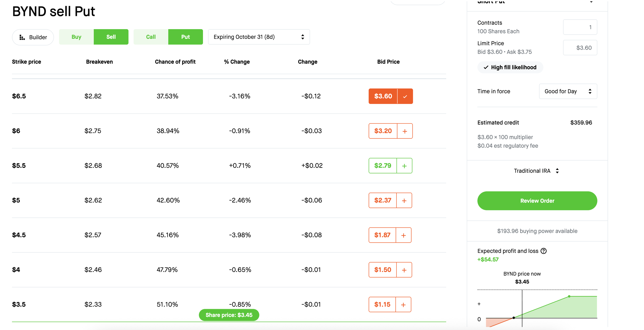The image size is (644, 330).
Task: Click the Chance of profit column header
Action: [175, 62]
